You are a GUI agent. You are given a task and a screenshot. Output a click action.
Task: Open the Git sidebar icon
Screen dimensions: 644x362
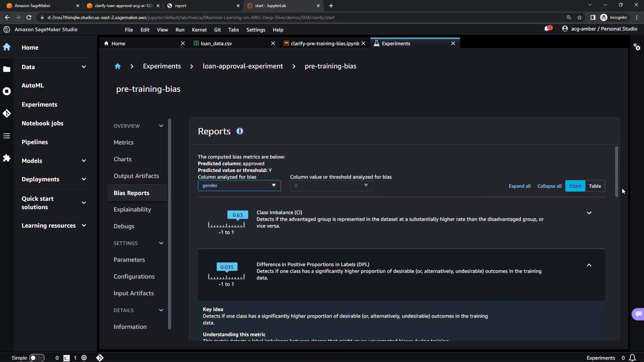[x=7, y=113]
